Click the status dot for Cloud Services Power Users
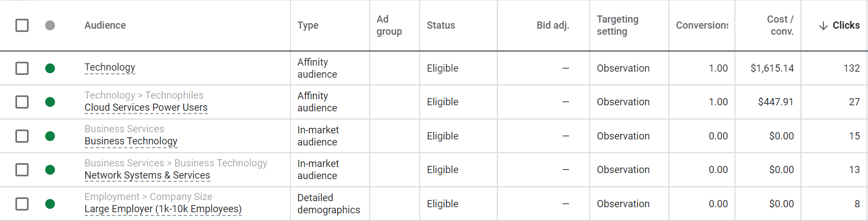The height and width of the screenshot is (221, 868). tap(50, 102)
